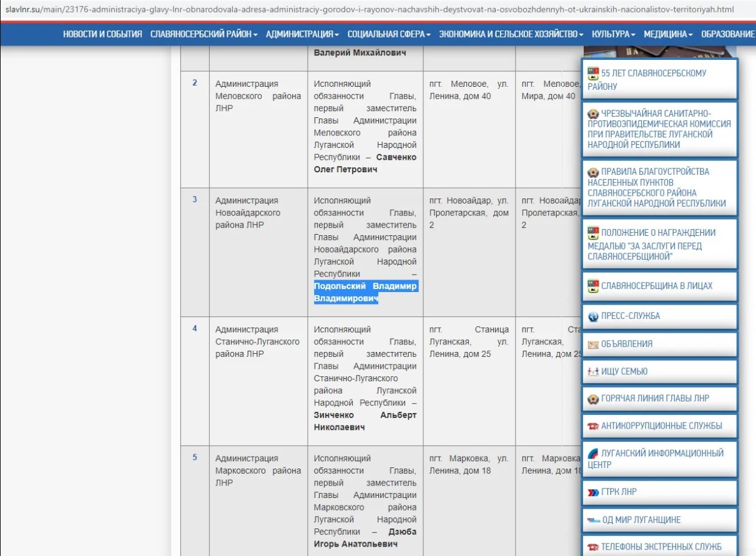This screenshot has width=756, height=556.
Task: Click the name Дзюба Игорь Анатольевич
Action: point(365,538)
